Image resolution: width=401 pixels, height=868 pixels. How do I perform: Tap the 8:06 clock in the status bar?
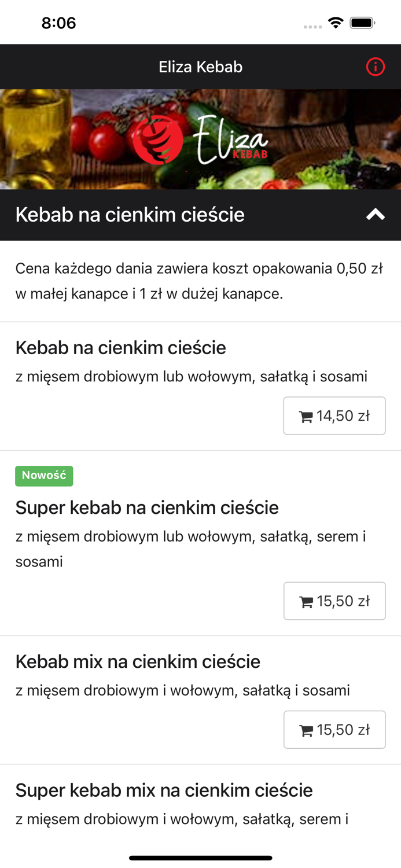click(x=58, y=24)
